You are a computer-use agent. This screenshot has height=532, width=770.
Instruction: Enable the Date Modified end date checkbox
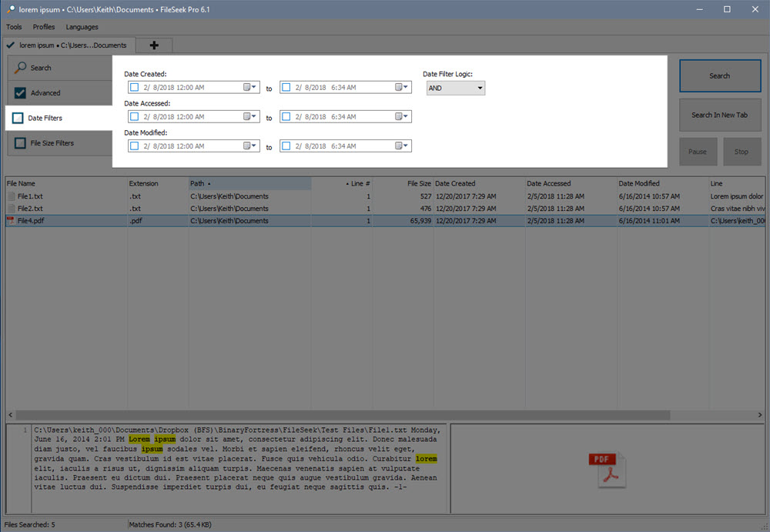tap(286, 146)
